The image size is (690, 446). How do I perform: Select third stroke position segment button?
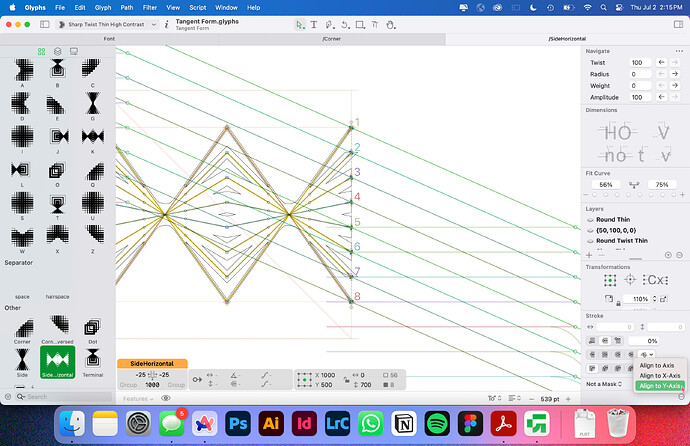618,341
